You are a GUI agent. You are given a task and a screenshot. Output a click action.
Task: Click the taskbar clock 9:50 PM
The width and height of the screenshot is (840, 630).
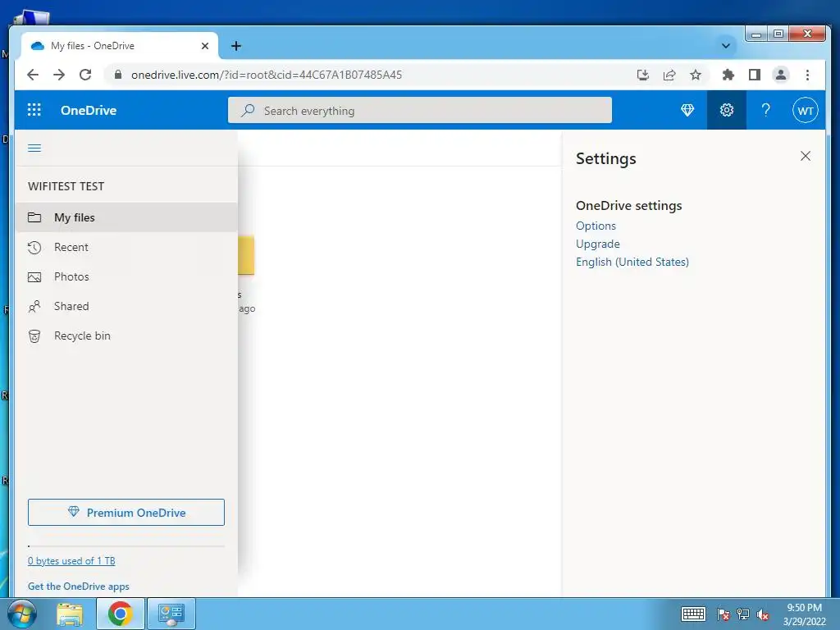click(804, 608)
